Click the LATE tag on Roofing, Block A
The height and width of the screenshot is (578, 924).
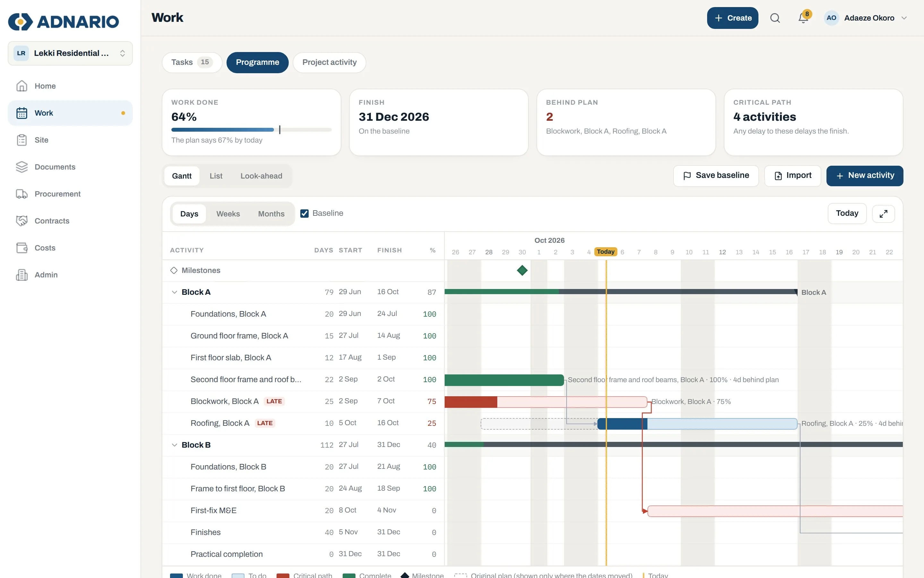pos(265,423)
